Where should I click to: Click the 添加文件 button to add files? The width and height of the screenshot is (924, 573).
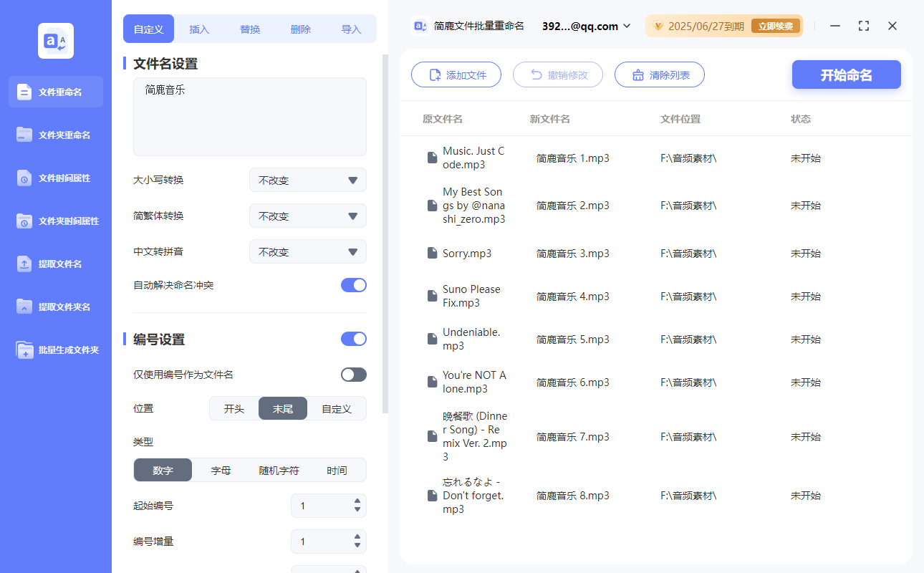[456, 74]
